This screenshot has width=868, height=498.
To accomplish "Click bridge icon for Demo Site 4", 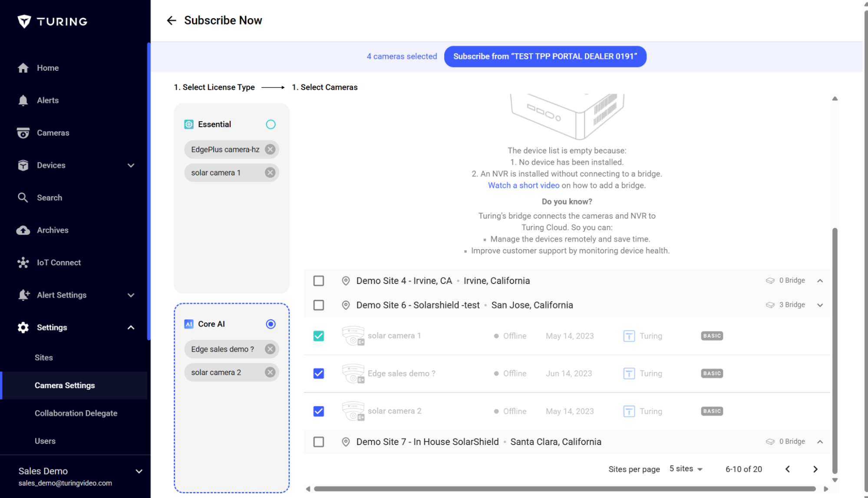I will 770,281.
